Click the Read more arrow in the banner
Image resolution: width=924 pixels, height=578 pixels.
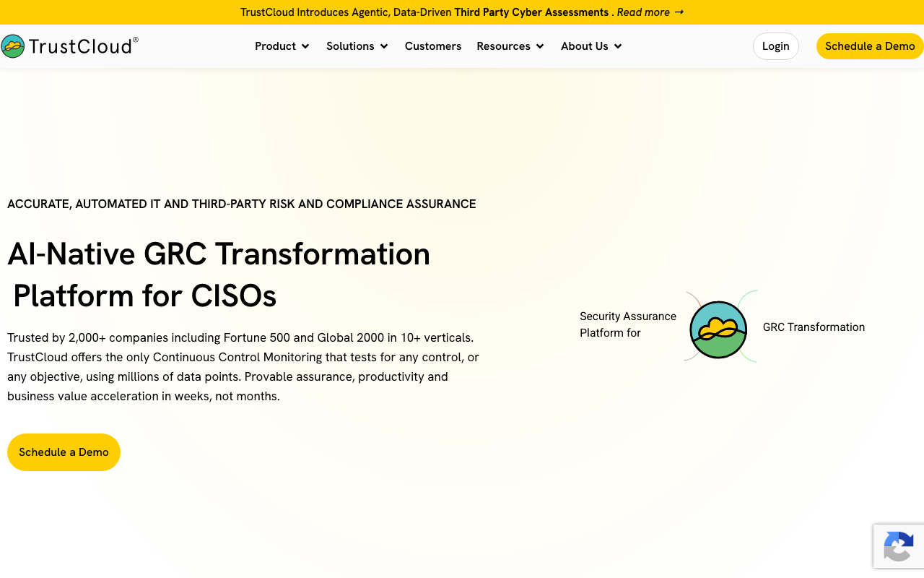(x=679, y=12)
